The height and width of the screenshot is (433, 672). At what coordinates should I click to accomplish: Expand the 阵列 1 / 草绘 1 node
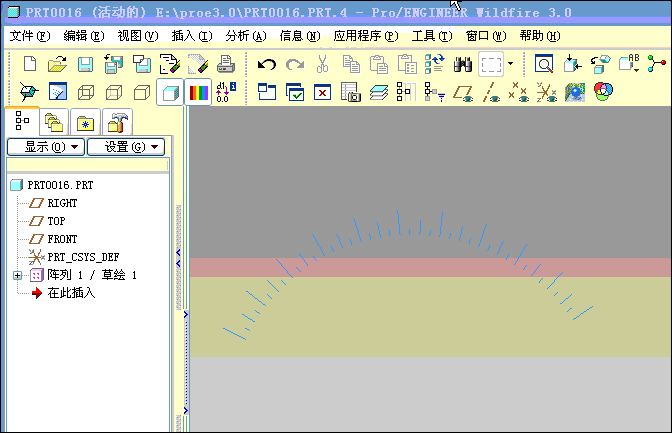coord(18,275)
